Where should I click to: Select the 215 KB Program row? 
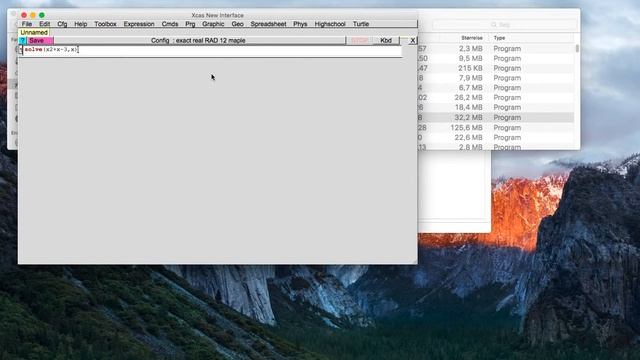tap(496, 68)
